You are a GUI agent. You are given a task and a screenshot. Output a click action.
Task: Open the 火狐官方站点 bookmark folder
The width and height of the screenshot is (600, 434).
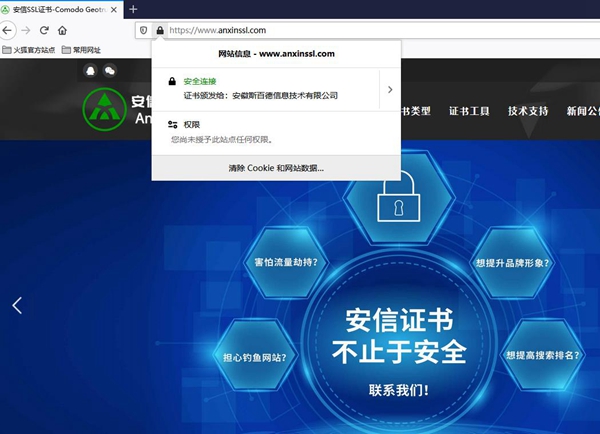pyautogui.click(x=28, y=49)
